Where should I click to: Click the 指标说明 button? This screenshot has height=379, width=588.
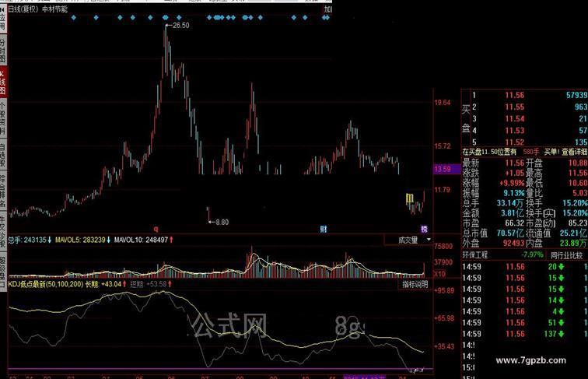[415, 284]
